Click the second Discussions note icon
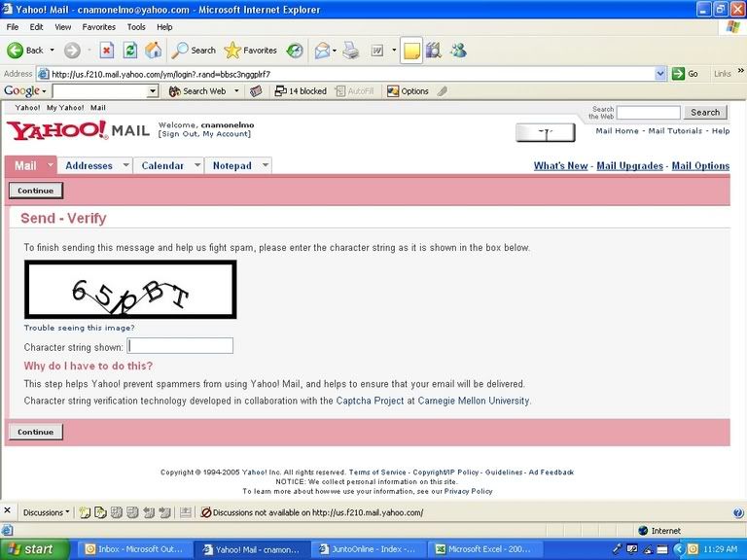Image resolution: width=747 pixels, height=560 pixels. tap(100, 512)
